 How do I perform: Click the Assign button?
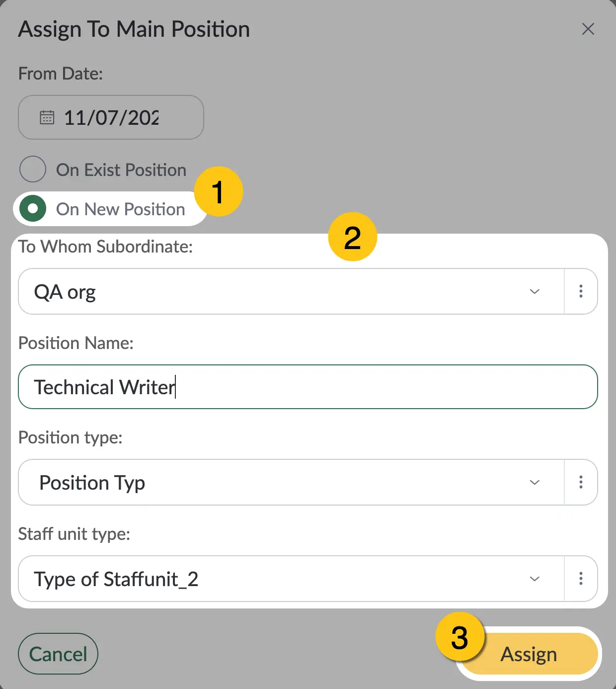529,654
